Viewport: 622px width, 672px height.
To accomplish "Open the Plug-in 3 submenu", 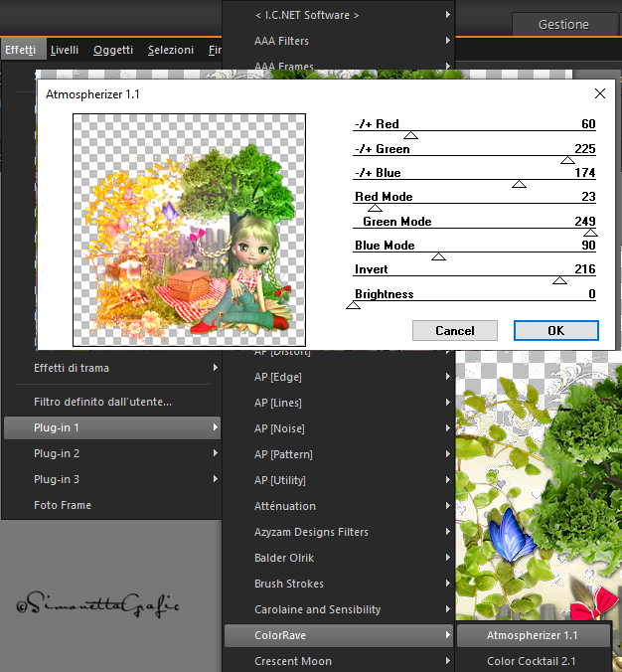I will coord(112,479).
